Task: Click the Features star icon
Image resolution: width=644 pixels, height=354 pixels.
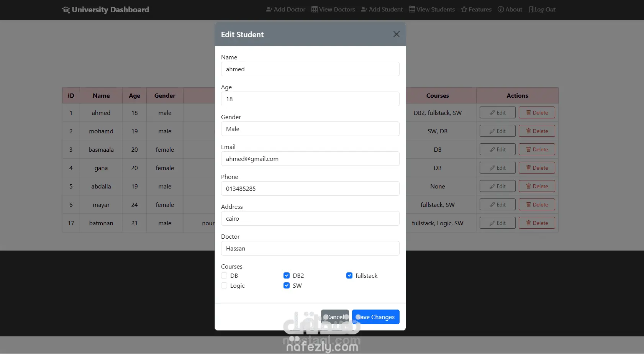Action: point(464,9)
